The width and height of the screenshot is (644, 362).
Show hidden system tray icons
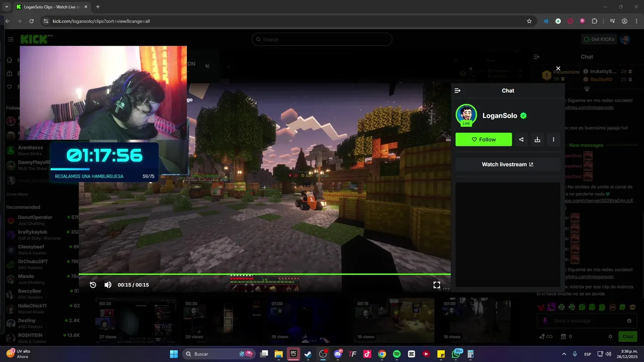563,354
